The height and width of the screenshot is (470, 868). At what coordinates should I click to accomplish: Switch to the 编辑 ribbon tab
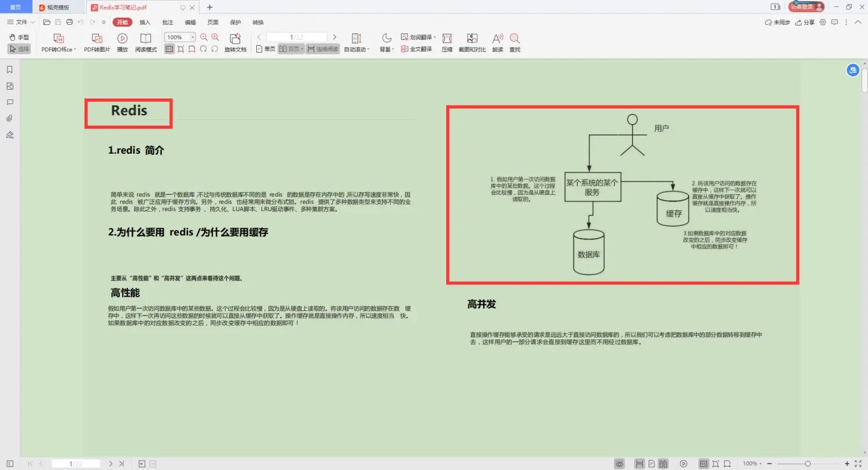coord(190,22)
